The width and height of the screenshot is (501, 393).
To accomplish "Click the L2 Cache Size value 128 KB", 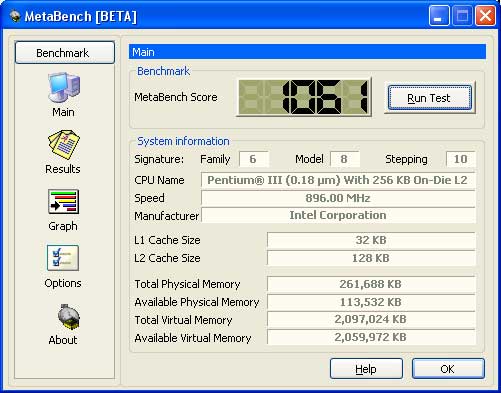I will 371,258.
